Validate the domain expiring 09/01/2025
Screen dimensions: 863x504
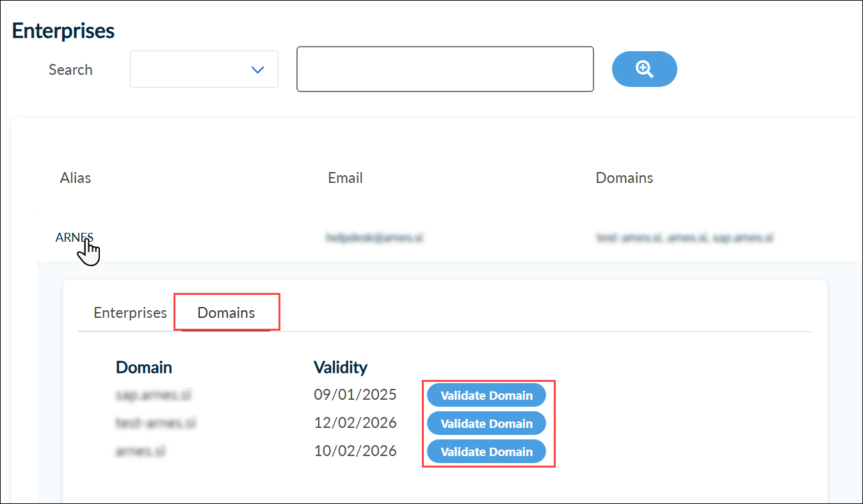click(x=487, y=395)
